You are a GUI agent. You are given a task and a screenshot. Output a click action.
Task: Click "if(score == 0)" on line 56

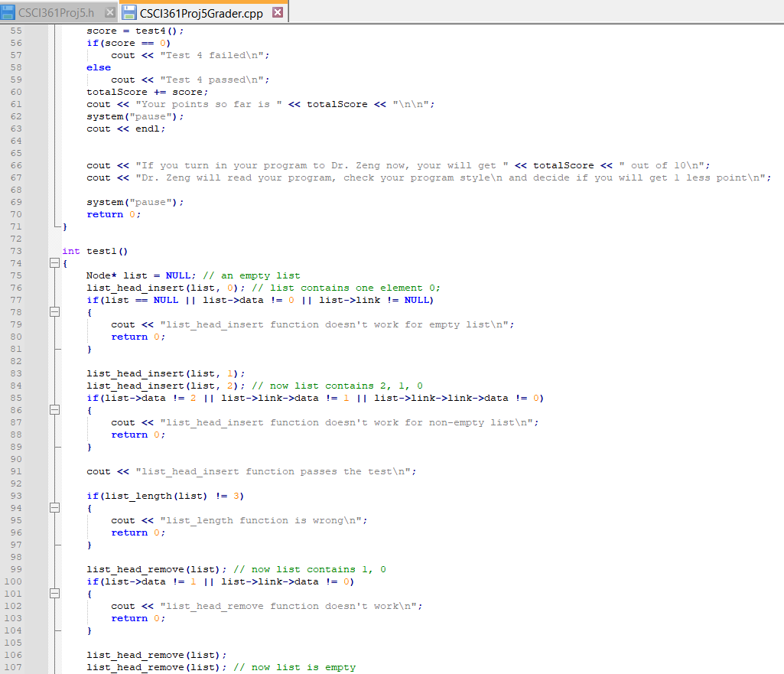128,43
